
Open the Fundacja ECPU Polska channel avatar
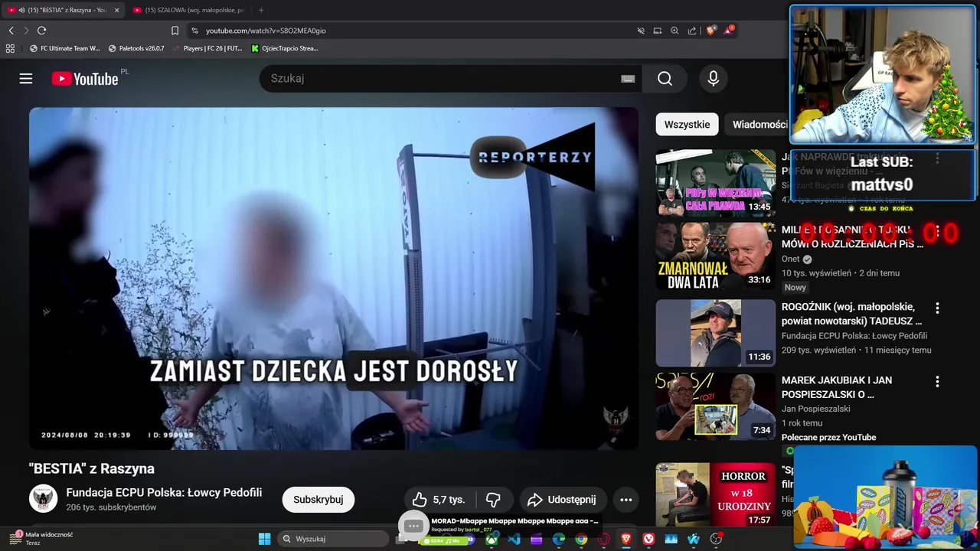44,498
